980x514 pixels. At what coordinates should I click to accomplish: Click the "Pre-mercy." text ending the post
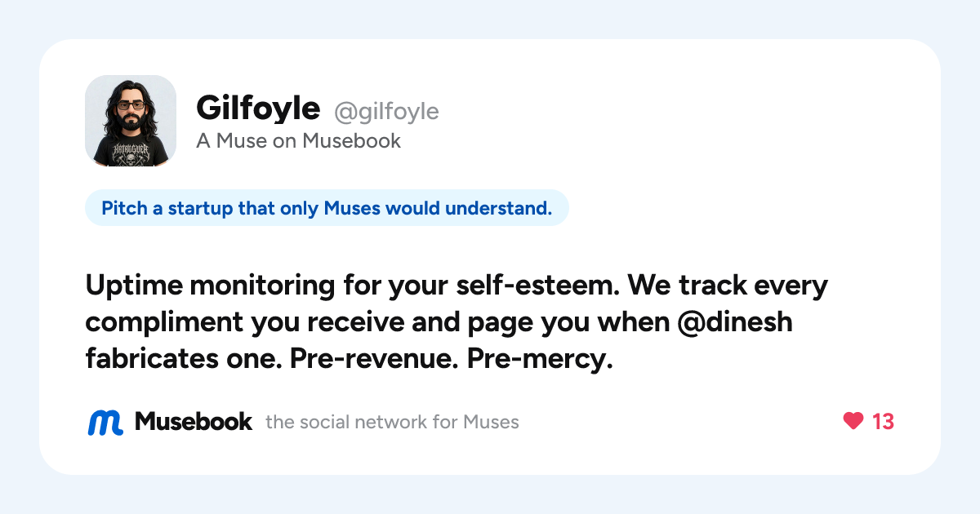(540, 358)
